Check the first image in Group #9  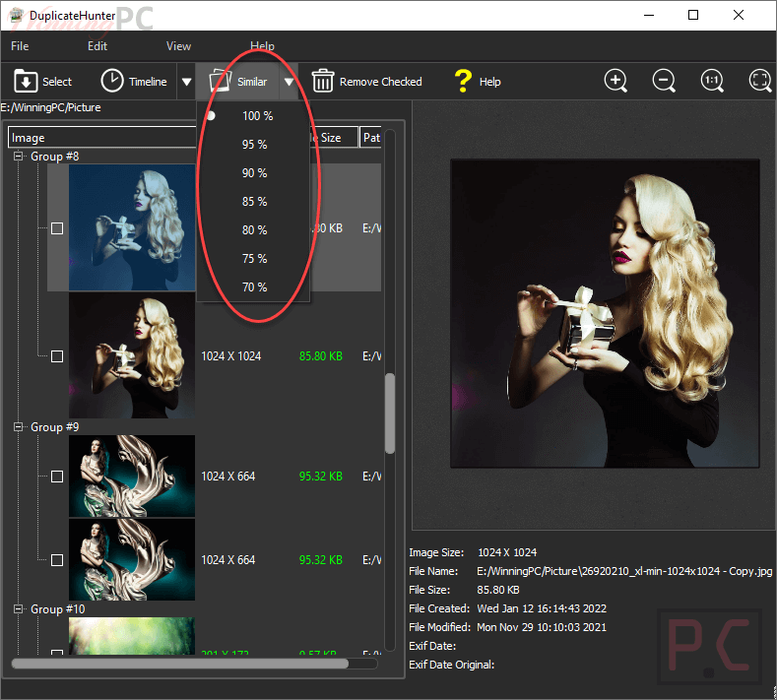click(57, 477)
